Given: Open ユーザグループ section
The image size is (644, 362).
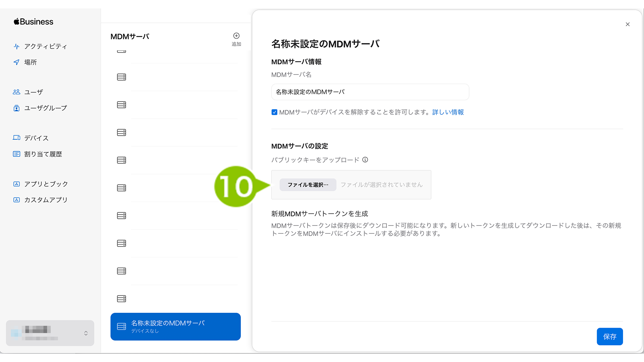Looking at the screenshot, I should pos(46,108).
